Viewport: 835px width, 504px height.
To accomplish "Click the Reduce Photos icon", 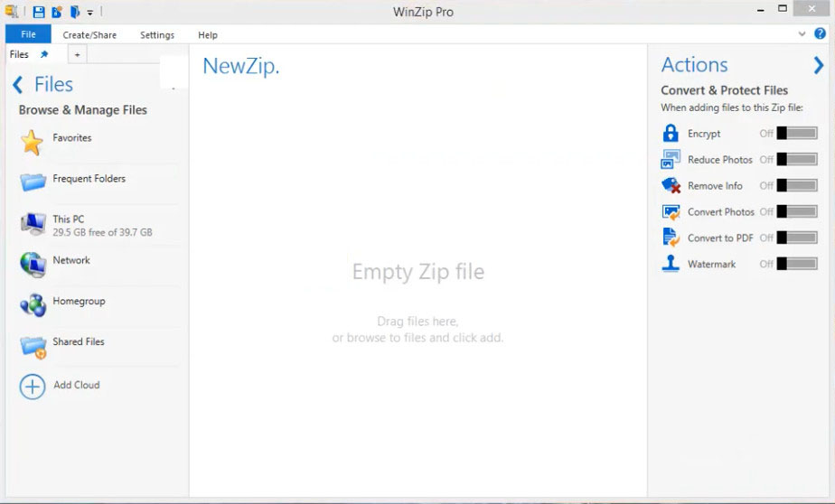I will pos(671,159).
